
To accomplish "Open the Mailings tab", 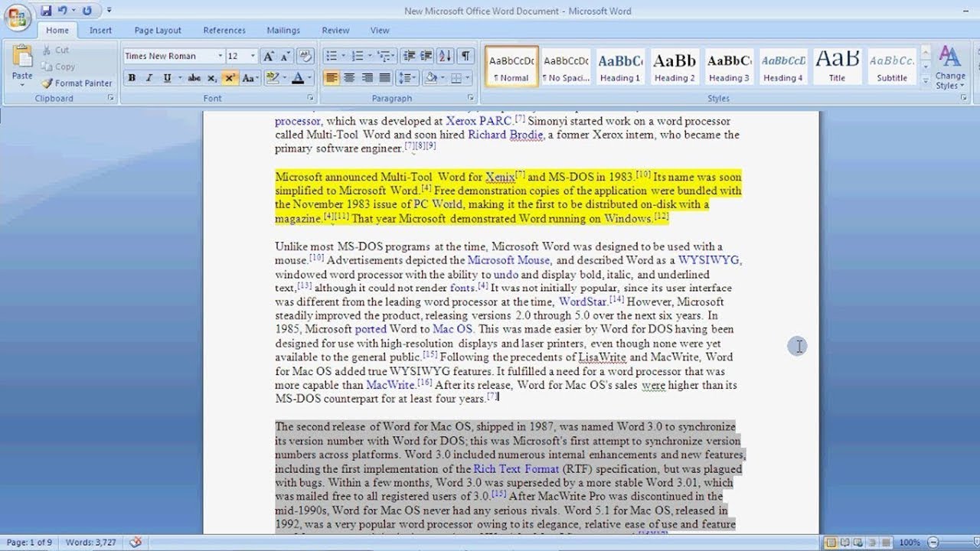I will point(283,31).
